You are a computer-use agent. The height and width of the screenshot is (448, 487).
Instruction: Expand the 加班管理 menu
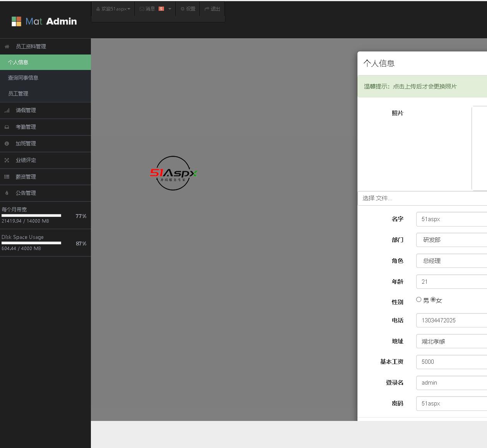[x=45, y=143]
